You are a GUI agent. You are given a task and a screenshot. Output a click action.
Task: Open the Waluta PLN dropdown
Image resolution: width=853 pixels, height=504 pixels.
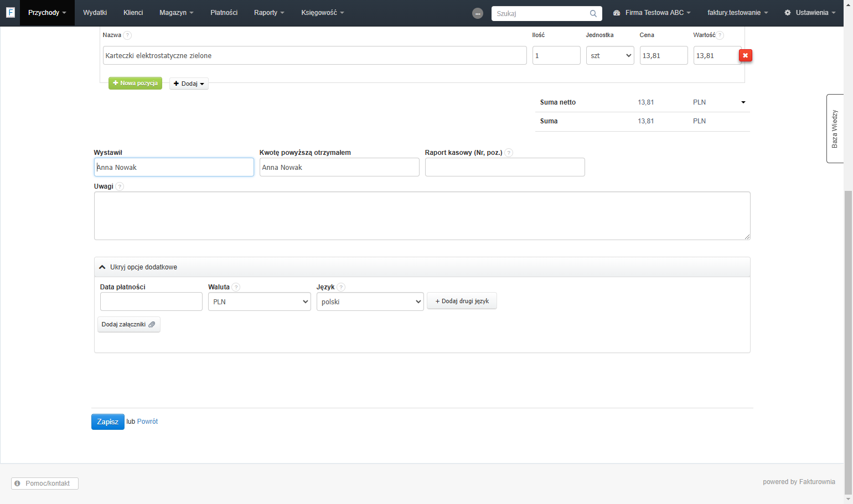click(259, 302)
